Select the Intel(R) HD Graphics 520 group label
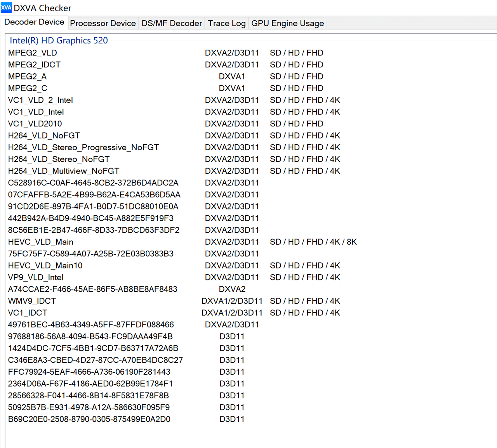This screenshot has height=448, width=497. coord(59,40)
